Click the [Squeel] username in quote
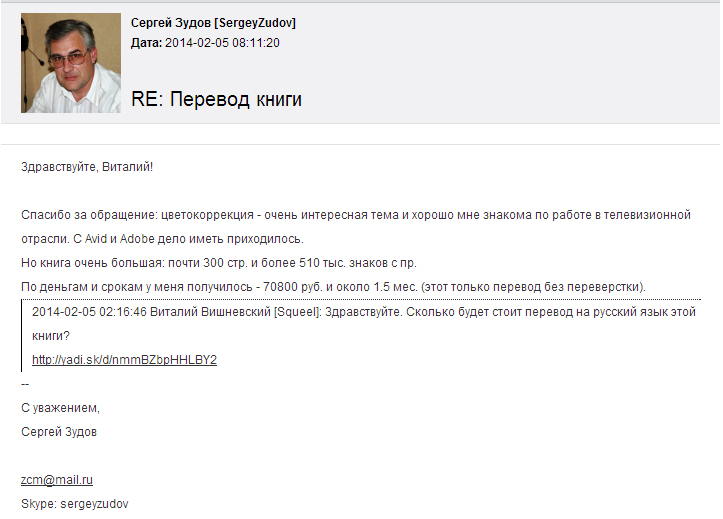This screenshot has height=519, width=723. 297,312
